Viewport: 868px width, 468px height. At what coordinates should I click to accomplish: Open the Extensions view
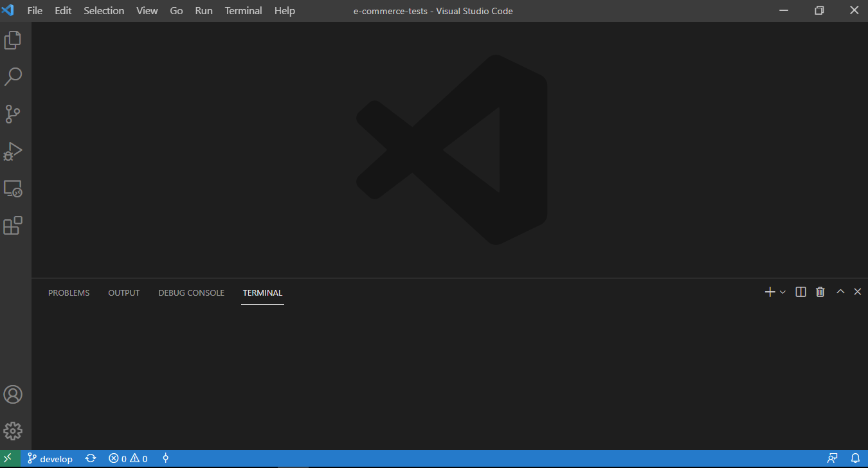point(13,226)
